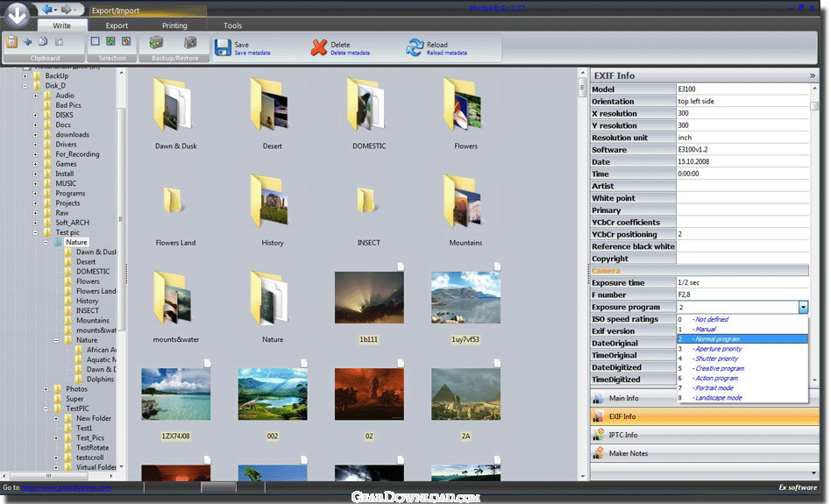
Task: Select the Nature folder in tree
Action: pos(76,242)
